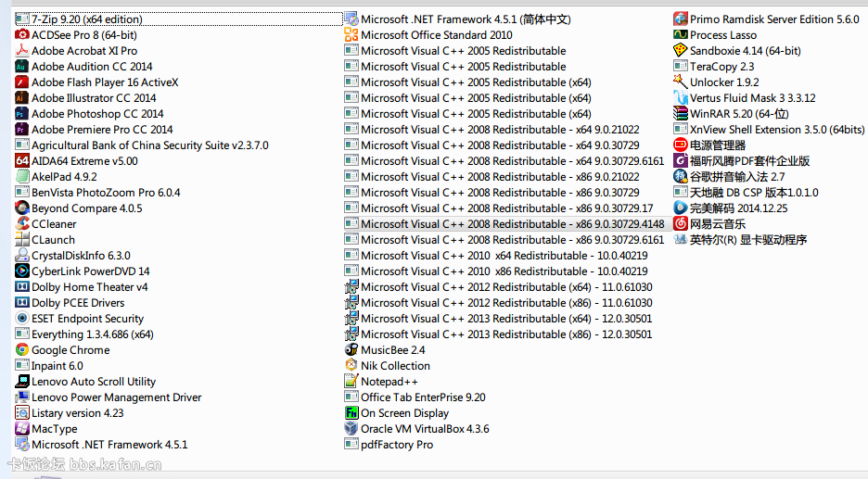The height and width of the screenshot is (479, 868).
Task: Select Microsoft .NET Framework 4.5.1 in left column
Action: (x=102, y=445)
